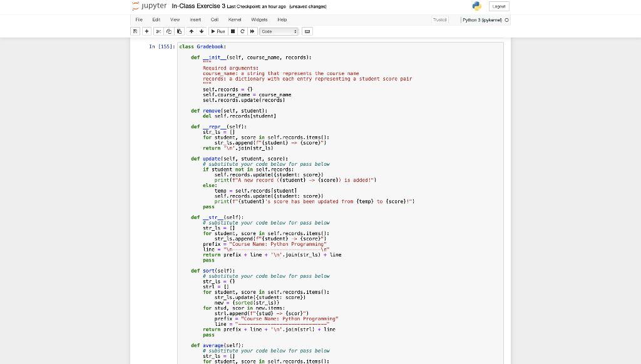The width and height of the screenshot is (641, 364).
Task: Copy the selected cell using copy icon
Action: (169, 31)
